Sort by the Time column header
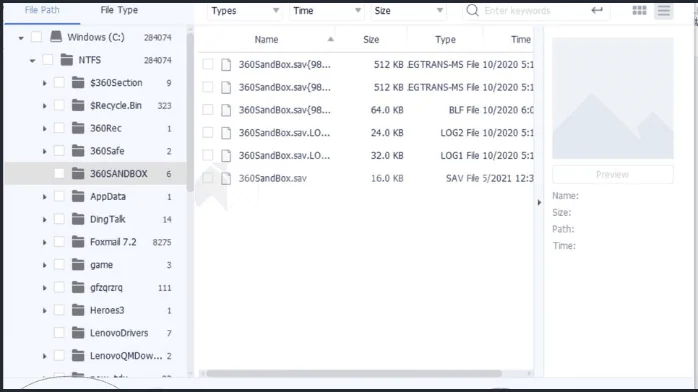The height and width of the screenshot is (392, 698). pyautogui.click(x=520, y=40)
